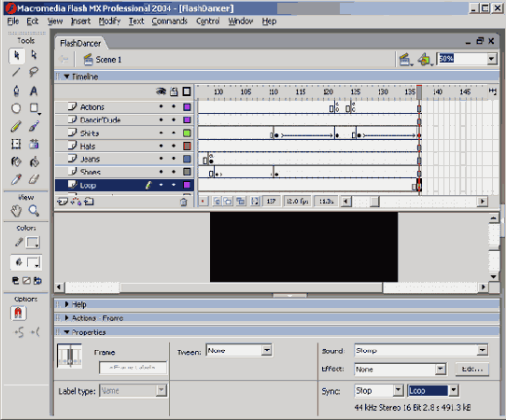
Task: Click the Edit... sound effect button
Action: [x=472, y=369]
